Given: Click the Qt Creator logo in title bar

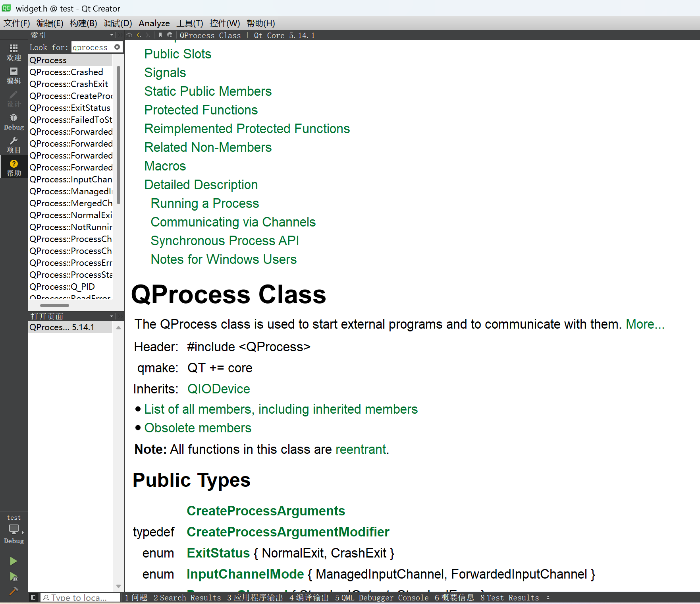Looking at the screenshot, I should (6, 8).
